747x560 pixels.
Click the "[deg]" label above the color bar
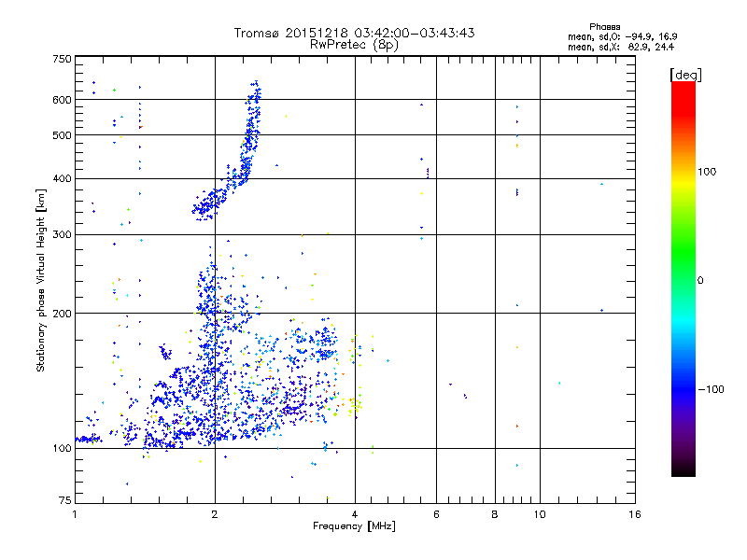click(685, 76)
